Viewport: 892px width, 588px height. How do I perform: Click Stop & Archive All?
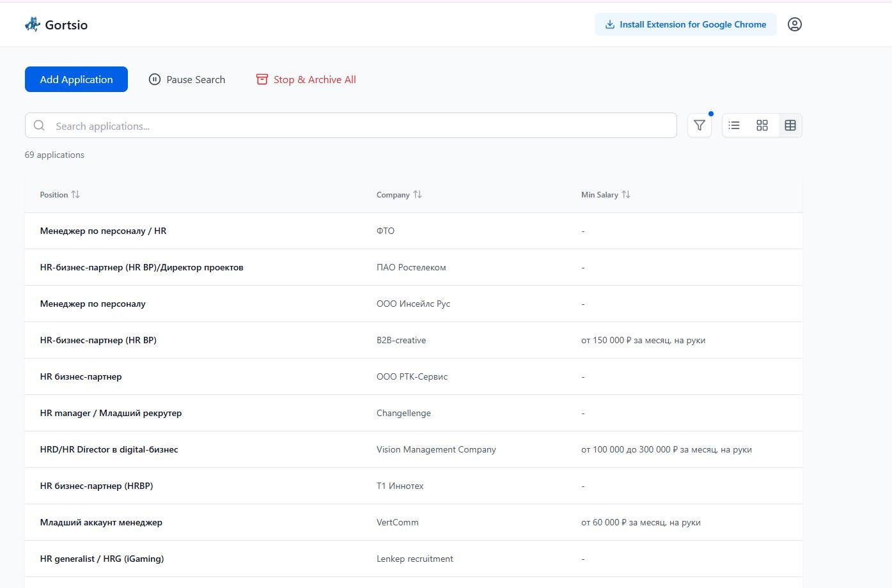point(306,79)
